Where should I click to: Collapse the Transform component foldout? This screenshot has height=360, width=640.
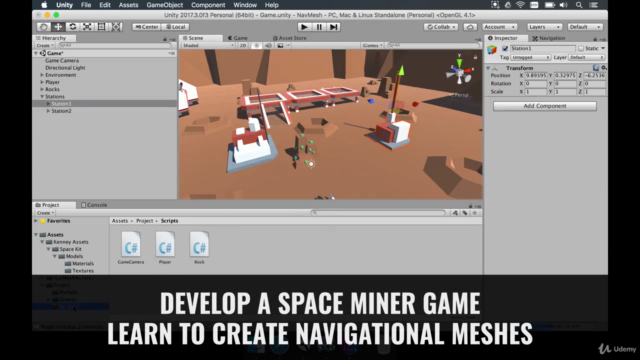coord(488,68)
